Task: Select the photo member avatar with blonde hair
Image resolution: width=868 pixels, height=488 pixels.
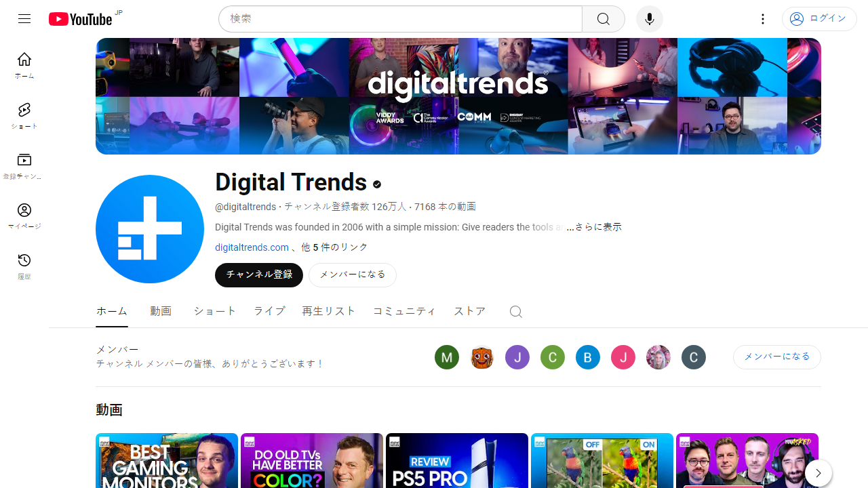Action: (x=658, y=357)
